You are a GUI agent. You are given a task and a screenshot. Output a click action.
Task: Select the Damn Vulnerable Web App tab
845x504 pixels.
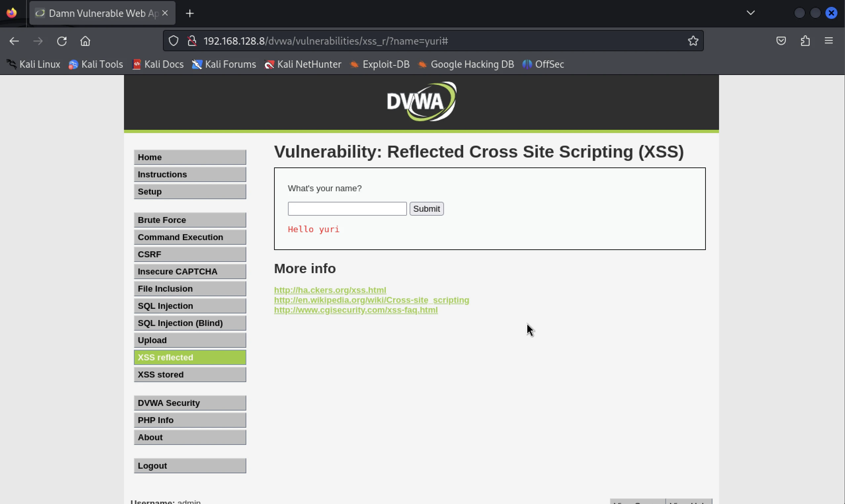tap(102, 13)
